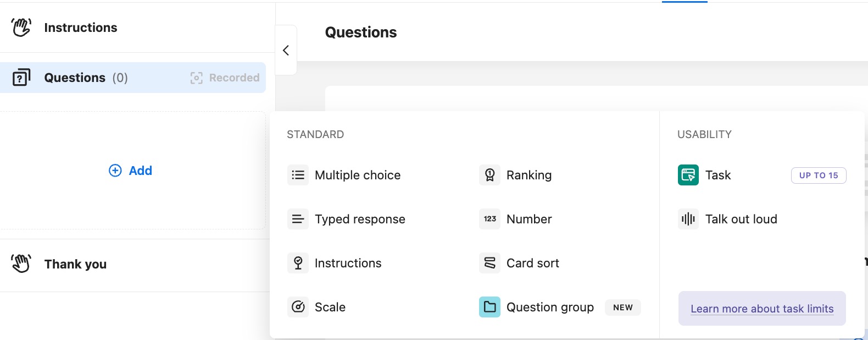Viewport: 868px width, 340px height.
Task: Select the green Task icon
Action: (x=688, y=175)
